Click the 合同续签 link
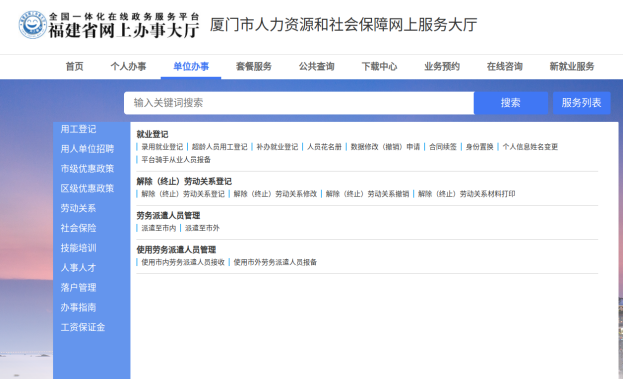623x380 pixels. pos(443,147)
